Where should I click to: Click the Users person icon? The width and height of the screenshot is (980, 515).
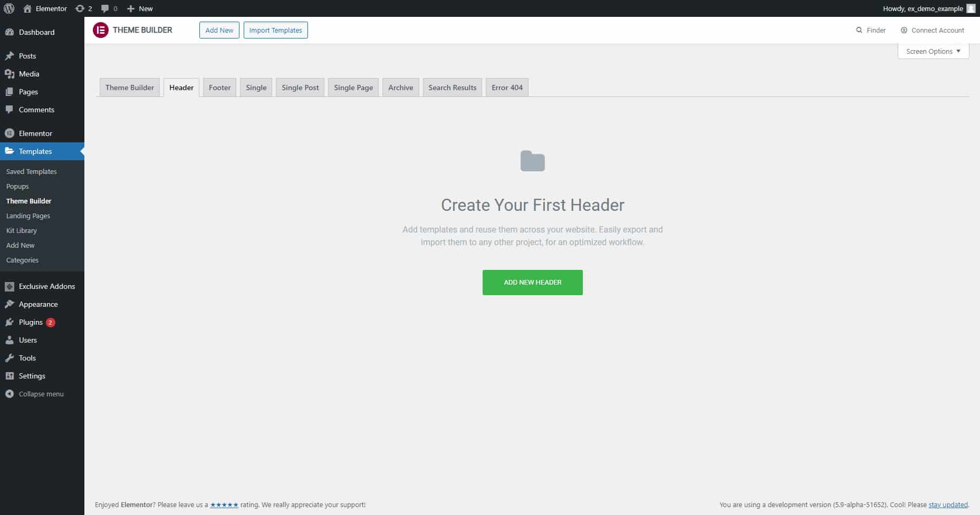click(9, 340)
